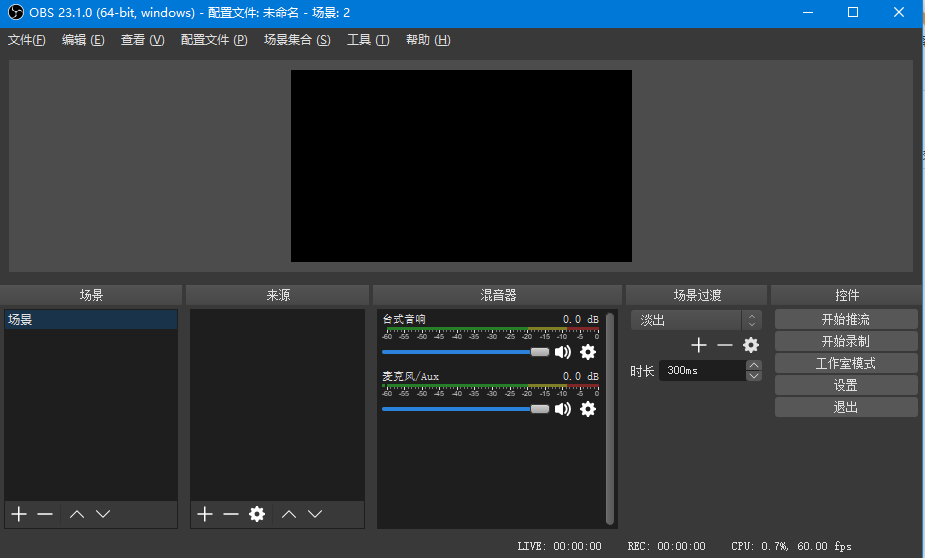Open the 文件(F) menu
925x558 pixels.
click(x=27, y=40)
